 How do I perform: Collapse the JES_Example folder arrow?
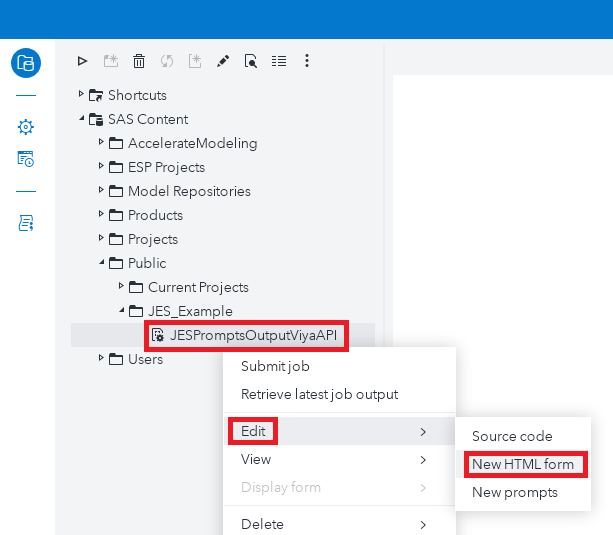[121, 310]
